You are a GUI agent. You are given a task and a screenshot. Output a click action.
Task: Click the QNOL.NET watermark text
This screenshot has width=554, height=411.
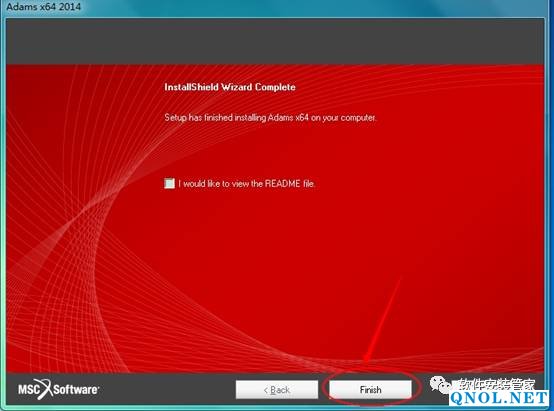click(499, 398)
